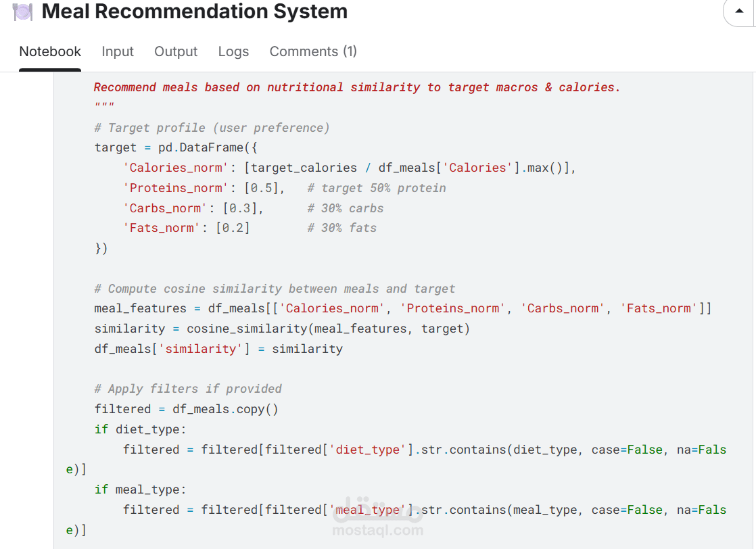Screen dimensions: 756x549
Task: Click the '# Target profile (user preference)' comment
Action: pos(212,128)
